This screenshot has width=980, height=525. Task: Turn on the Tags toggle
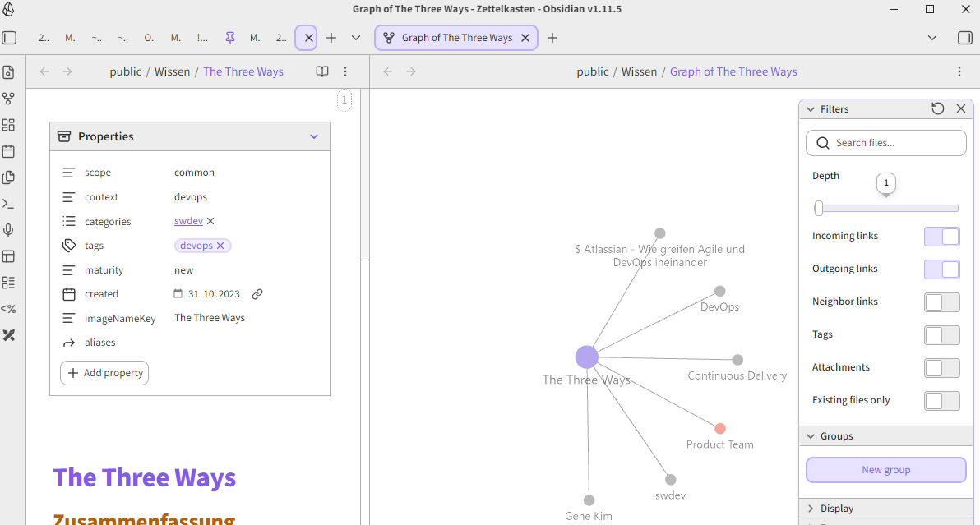coord(942,335)
